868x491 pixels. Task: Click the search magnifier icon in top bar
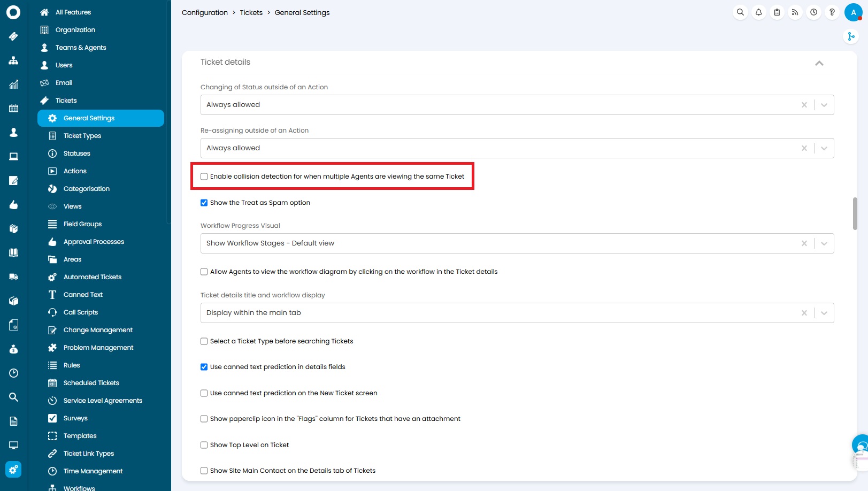(x=740, y=12)
